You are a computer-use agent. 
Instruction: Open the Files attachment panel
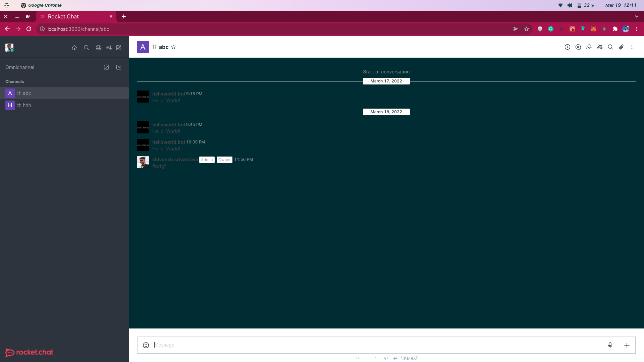pos(621,47)
